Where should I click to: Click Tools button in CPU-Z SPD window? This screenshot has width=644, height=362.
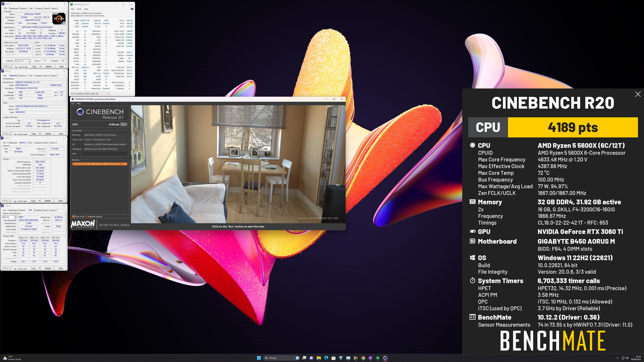[33, 268]
